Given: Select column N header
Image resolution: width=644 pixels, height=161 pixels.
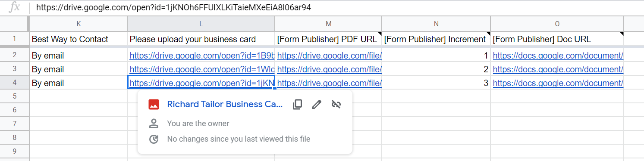Looking at the screenshot, I should click(x=436, y=24).
